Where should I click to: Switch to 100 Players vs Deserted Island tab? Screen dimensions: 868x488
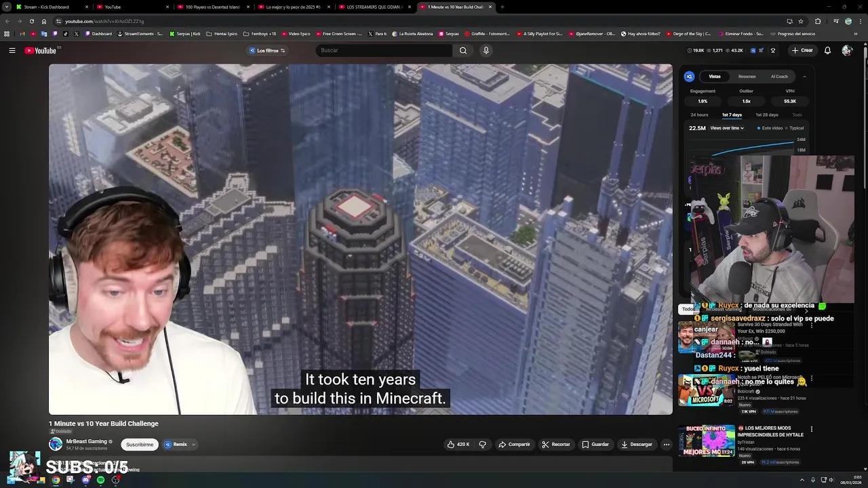point(212,7)
